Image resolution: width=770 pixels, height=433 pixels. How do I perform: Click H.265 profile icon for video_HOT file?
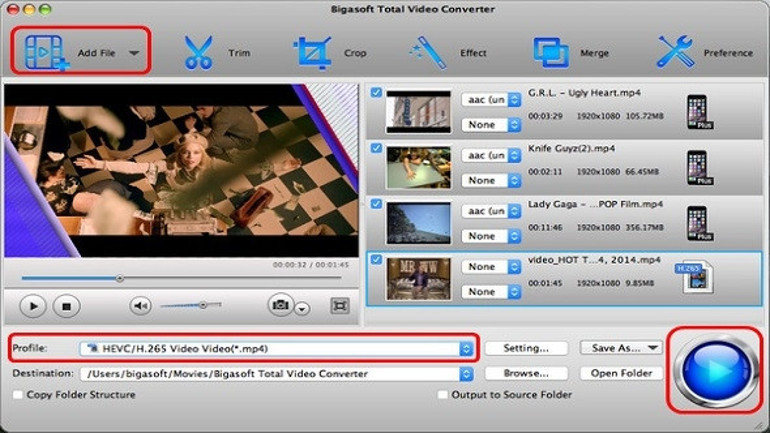click(x=695, y=278)
